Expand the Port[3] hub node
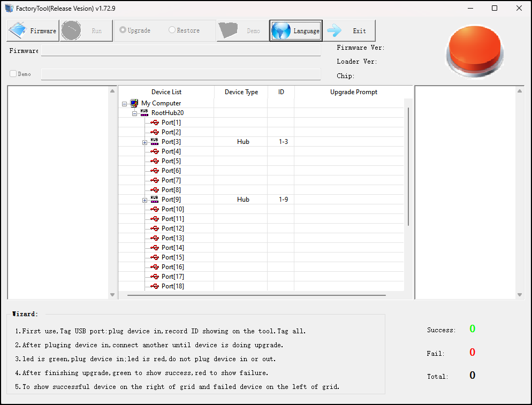 point(145,142)
